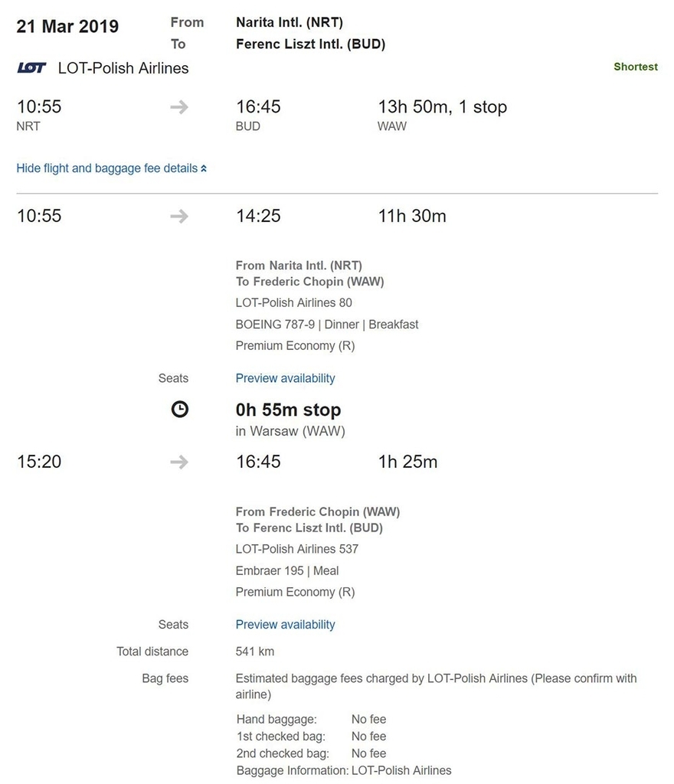
Task: Click the Baggage Information LOT-Polish Airlines text
Action: click(344, 770)
